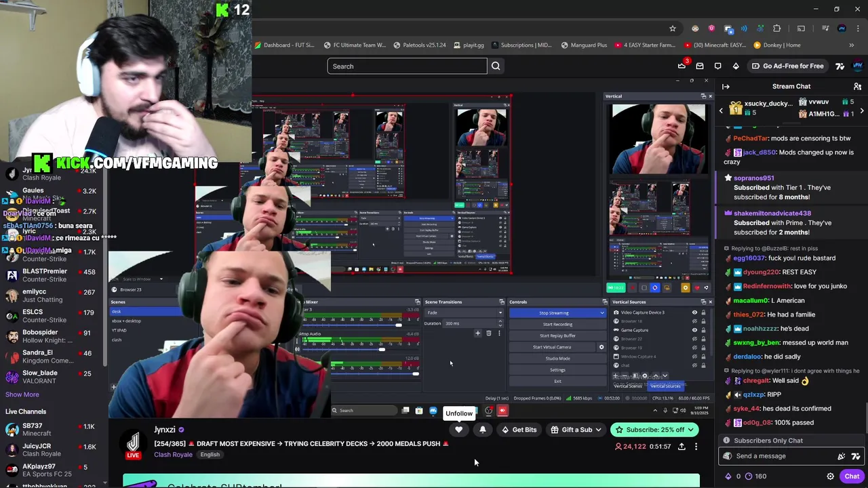Collapse Stream Chat with arrow icon

726,87
